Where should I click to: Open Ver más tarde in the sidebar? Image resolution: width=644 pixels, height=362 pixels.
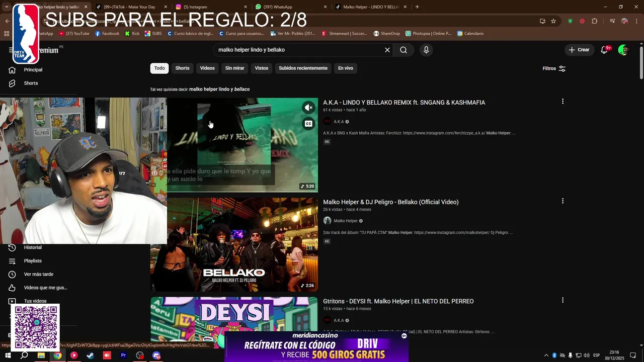point(38,274)
